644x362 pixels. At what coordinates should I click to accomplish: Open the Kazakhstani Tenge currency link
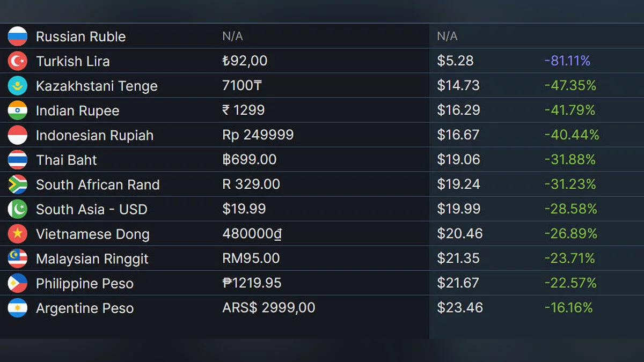pos(97,86)
